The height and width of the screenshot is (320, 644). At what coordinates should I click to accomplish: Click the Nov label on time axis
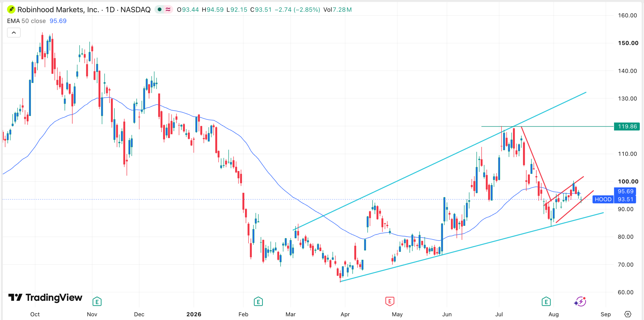(92, 314)
